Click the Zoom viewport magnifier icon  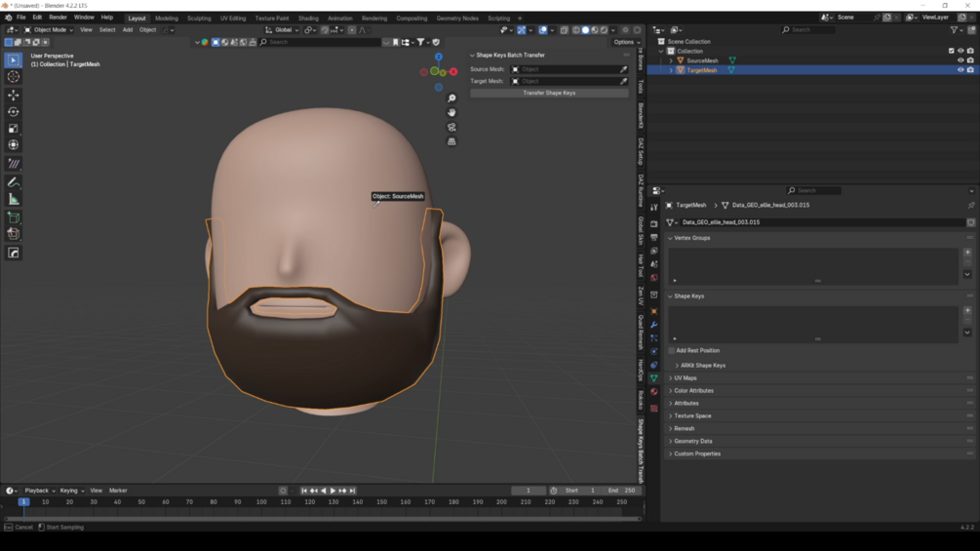451,98
